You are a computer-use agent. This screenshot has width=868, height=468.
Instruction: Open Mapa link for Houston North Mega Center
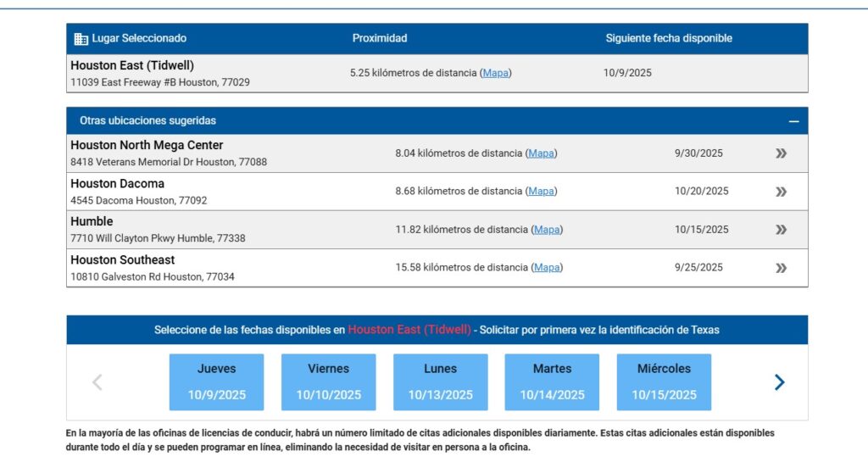[541, 153]
